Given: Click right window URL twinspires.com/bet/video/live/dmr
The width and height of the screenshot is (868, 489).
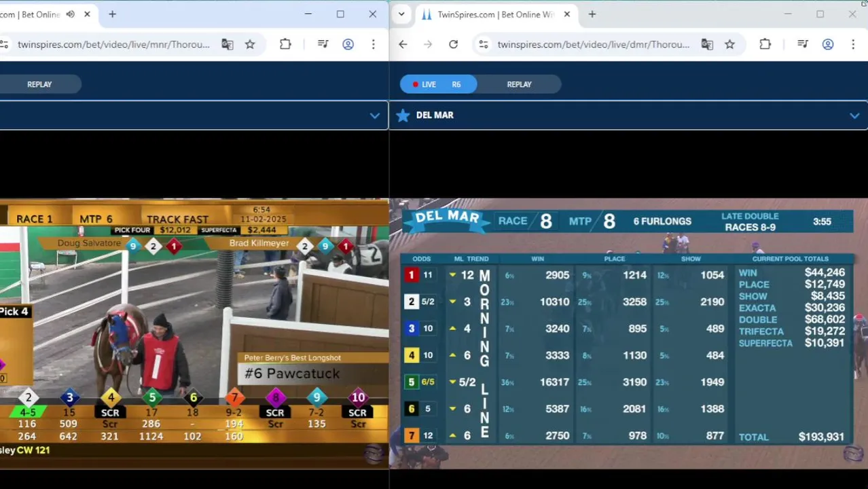Looking at the screenshot, I should 593,44.
